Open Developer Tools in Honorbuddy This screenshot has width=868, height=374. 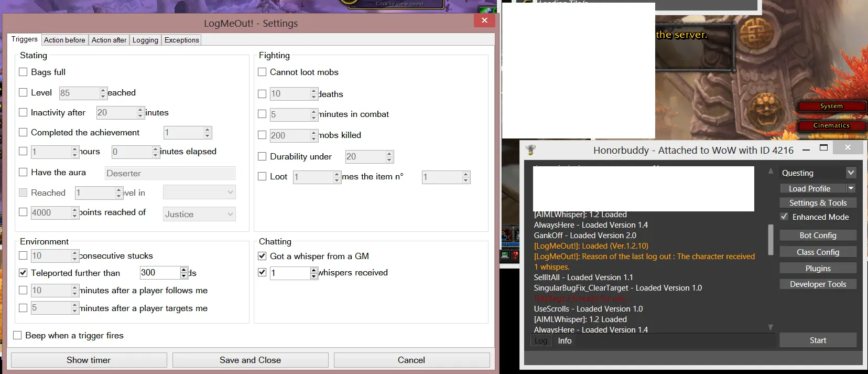[x=818, y=284]
